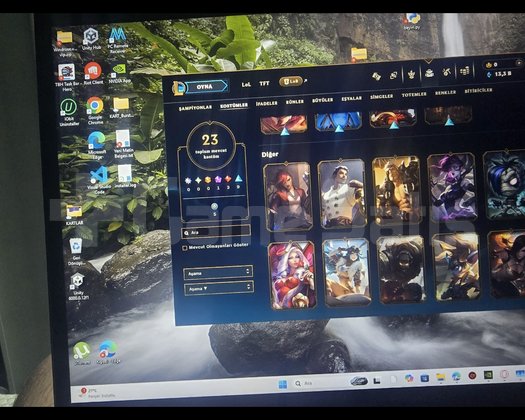Open the Yeni Metin Belgesi.txt file

123,144
